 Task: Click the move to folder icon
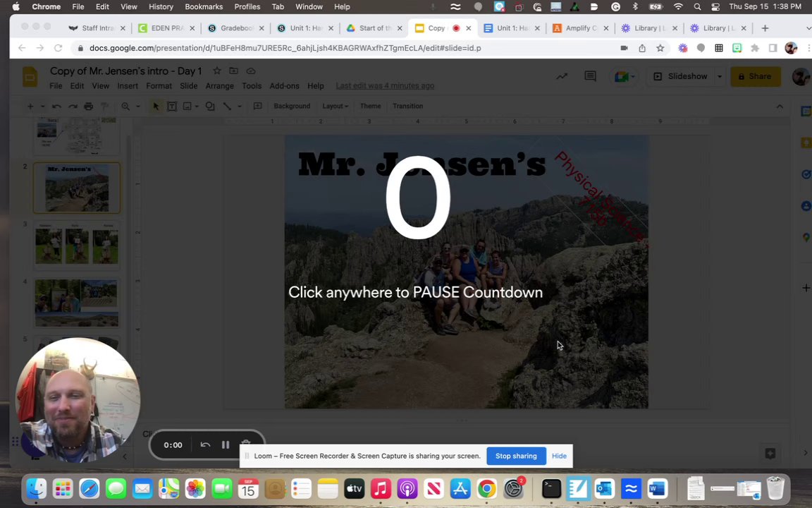233,71
